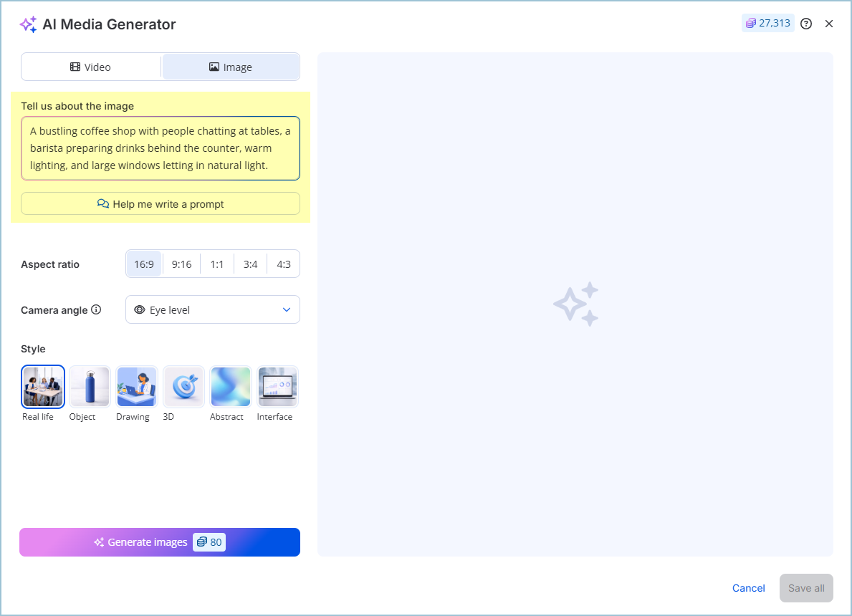Select the Real life style thumbnail

point(43,387)
